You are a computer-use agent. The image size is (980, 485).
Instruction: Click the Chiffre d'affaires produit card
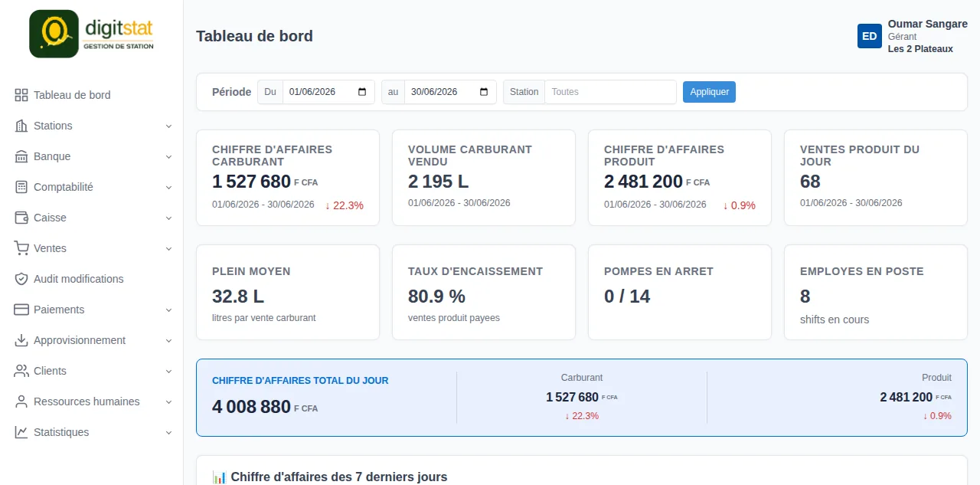pos(680,178)
